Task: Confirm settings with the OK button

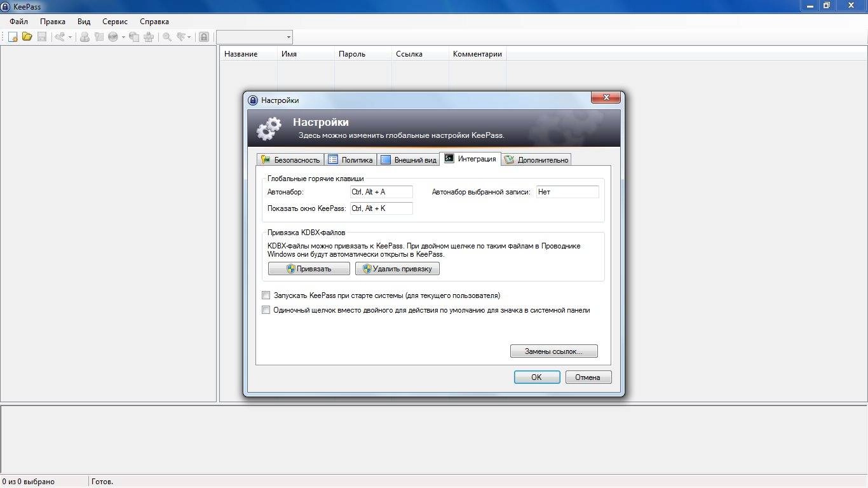Action: [537, 377]
